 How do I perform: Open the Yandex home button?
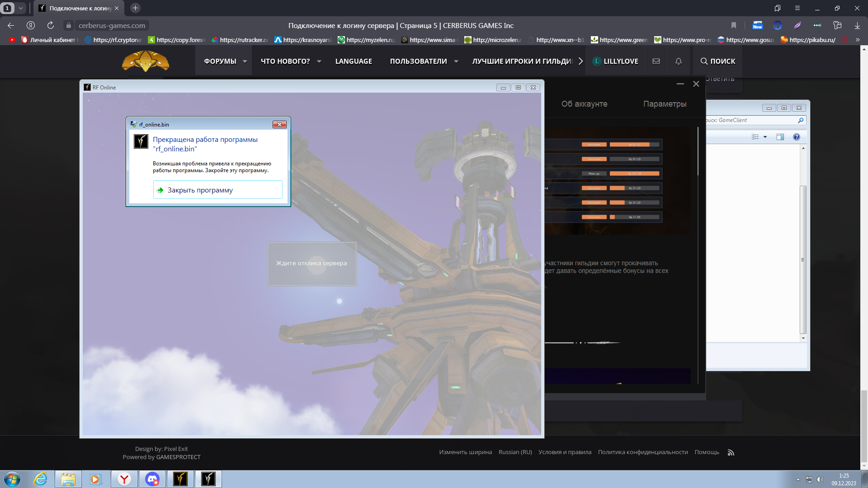pos(31,25)
